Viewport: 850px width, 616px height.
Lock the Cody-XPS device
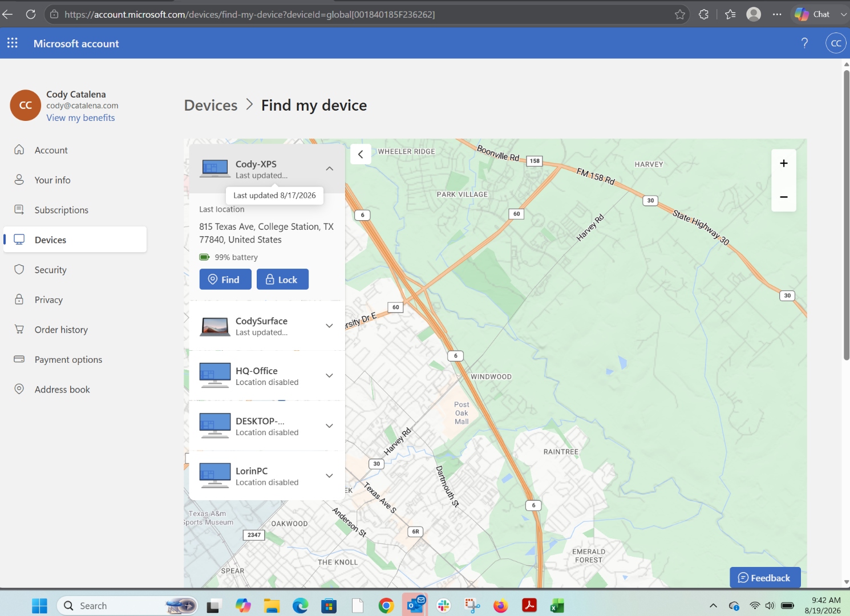point(282,279)
